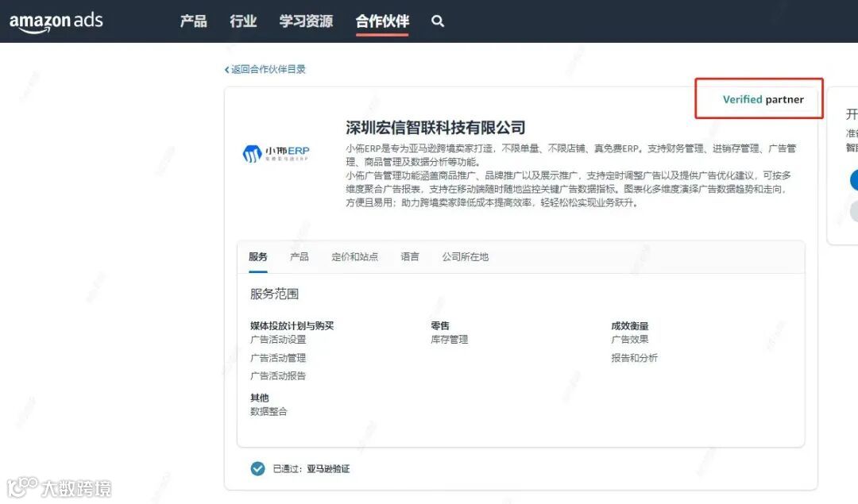Click the 小佈ERP company logo
The width and height of the screenshot is (858, 504).
point(276,153)
